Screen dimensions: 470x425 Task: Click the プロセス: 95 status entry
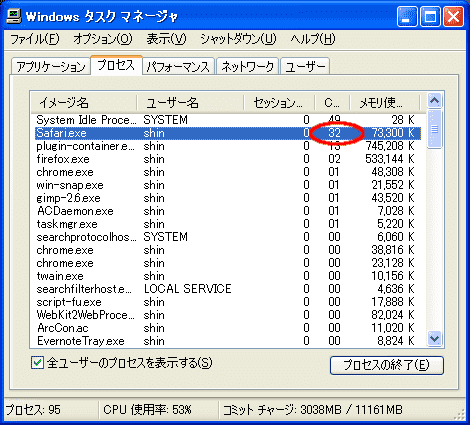click(x=33, y=410)
